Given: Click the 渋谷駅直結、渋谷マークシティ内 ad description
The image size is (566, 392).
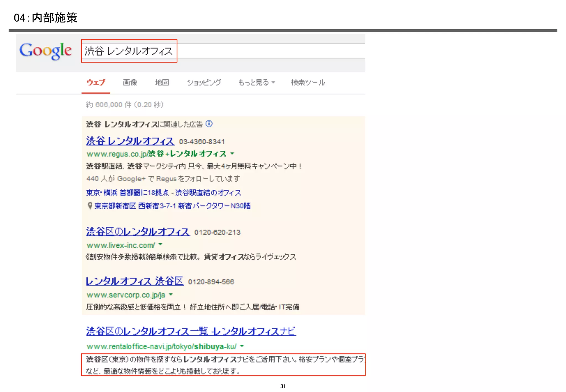Looking at the screenshot, I should tap(194, 166).
